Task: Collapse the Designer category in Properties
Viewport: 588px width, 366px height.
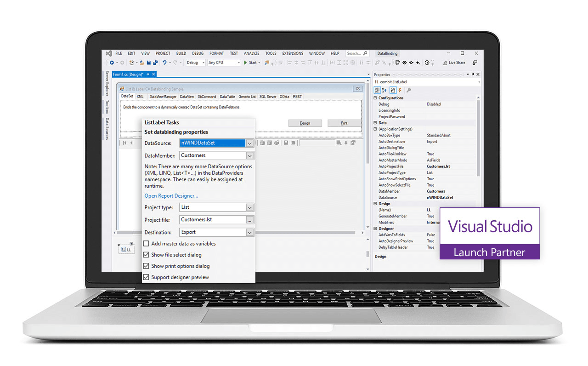Action: [376, 229]
